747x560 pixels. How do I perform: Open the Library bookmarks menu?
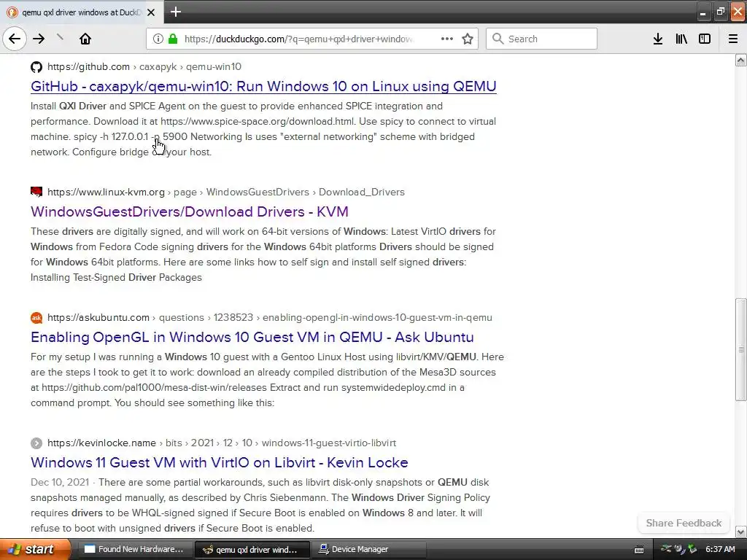(x=681, y=39)
